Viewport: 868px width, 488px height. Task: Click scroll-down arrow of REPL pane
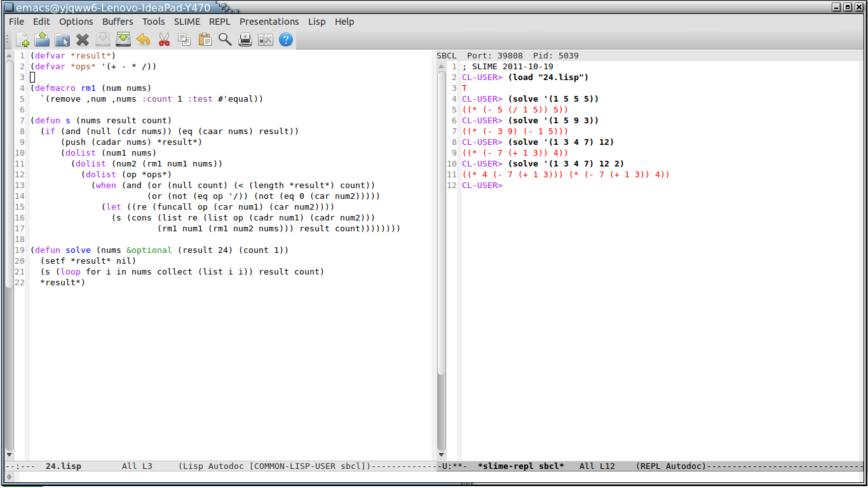(442, 455)
